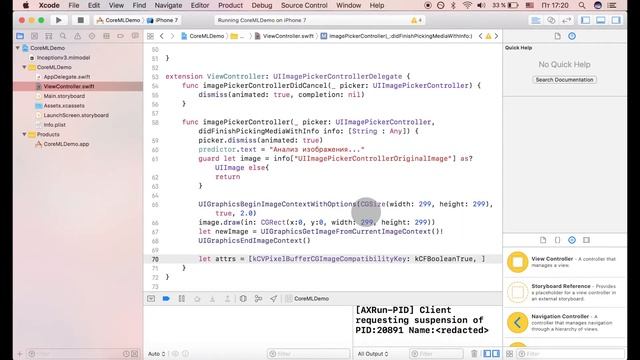Viewport: 640px width, 360px height.
Task: Select Main.storyboard in navigator
Action: [64, 96]
